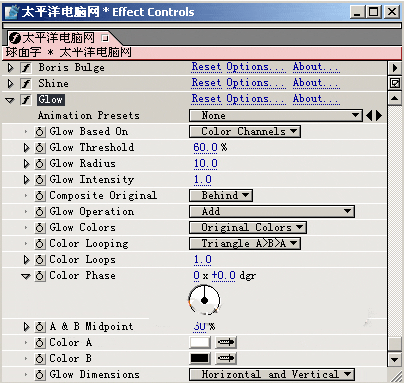Image resolution: width=404 pixels, height=383 pixels.
Task: Open Options for Boris Bulge
Action: pos(256,67)
